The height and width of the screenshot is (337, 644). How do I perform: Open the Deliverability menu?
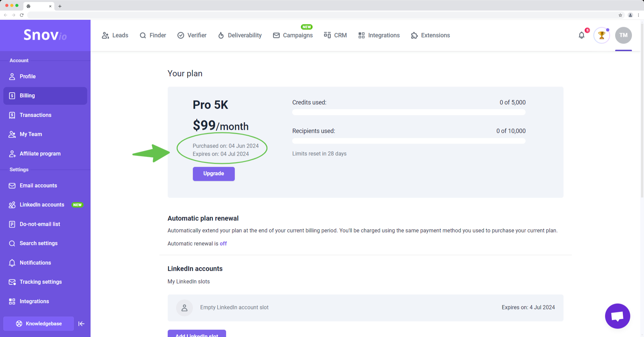tap(240, 35)
